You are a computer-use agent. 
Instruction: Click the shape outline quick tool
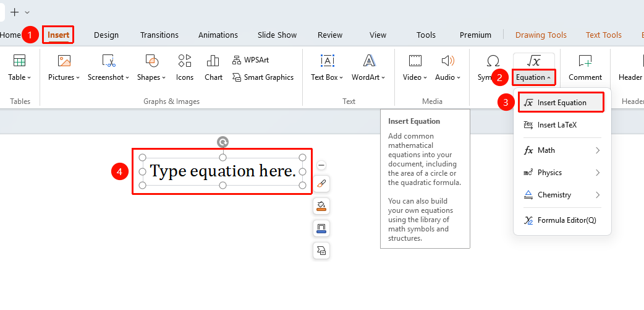pos(321,228)
